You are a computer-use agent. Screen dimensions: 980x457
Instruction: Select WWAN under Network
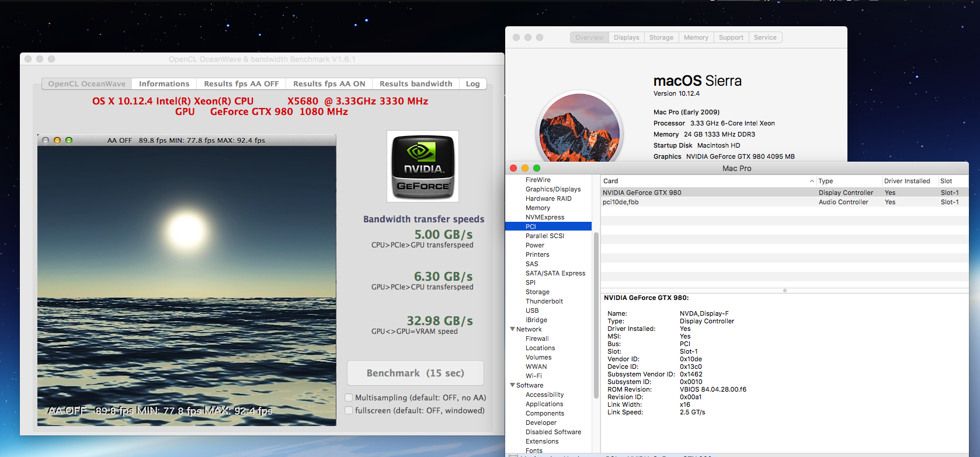point(536,367)
